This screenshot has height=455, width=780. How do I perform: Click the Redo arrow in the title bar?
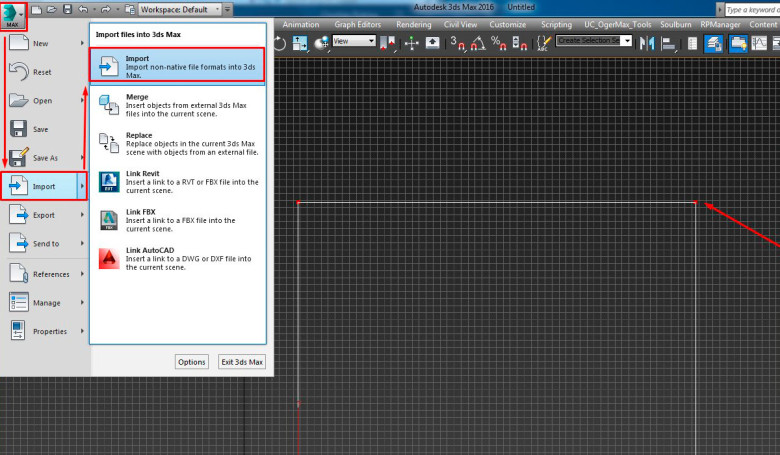[105, 9]
